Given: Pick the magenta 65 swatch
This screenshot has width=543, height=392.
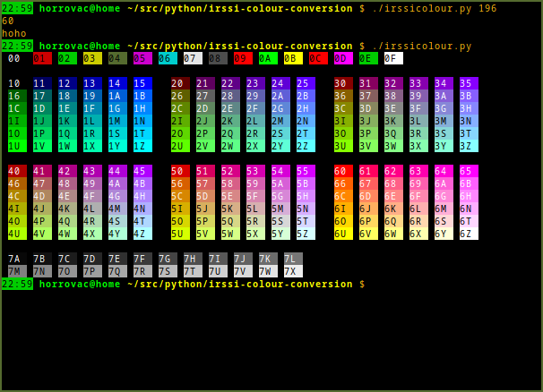Looking at the screenshot, I should (x=467, y=171).
